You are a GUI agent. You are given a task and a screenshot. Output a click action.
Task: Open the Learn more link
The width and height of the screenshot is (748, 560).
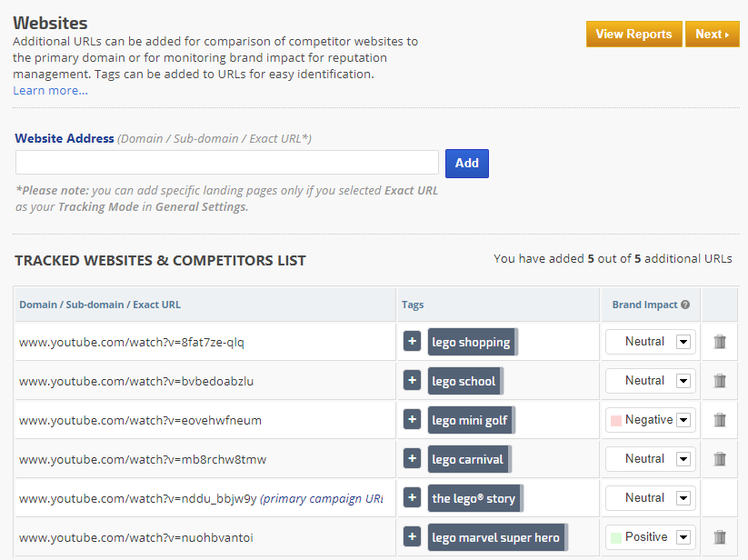[50, 91]
